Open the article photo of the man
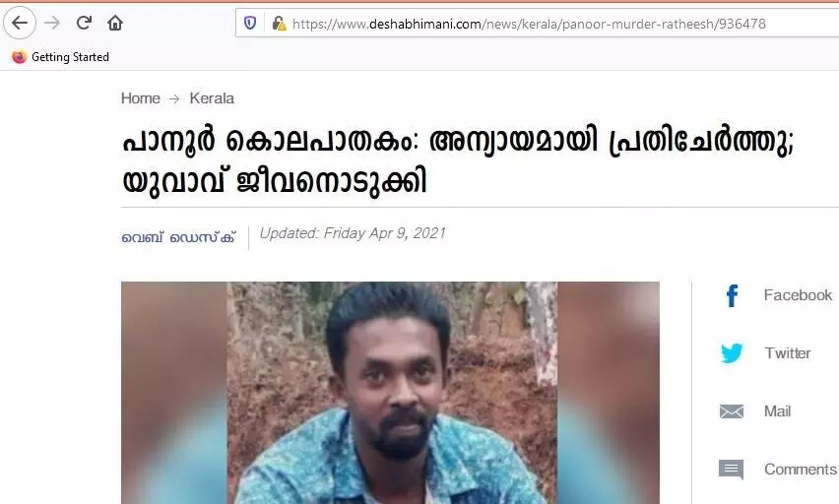This screenshot has height=504, width=839. coord(390,393)
